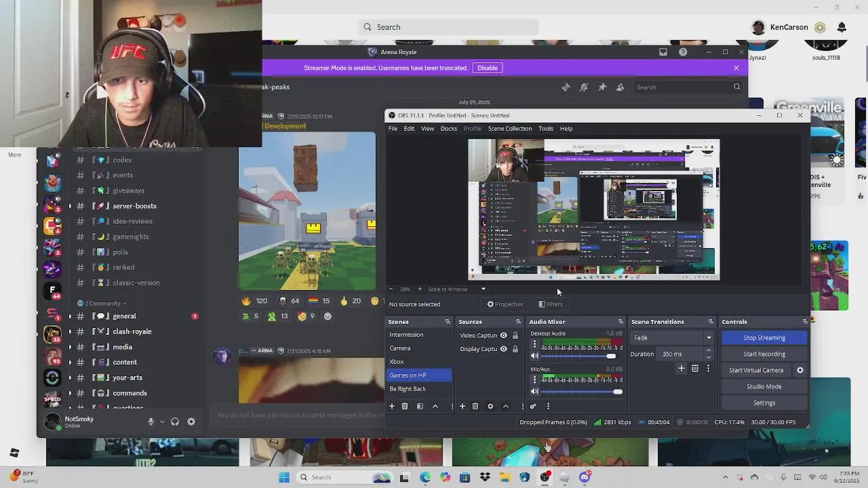Viewport: 868px width, 488px height.
Task: Remove the selected scene via its trash icon
Action: point(405,406)
